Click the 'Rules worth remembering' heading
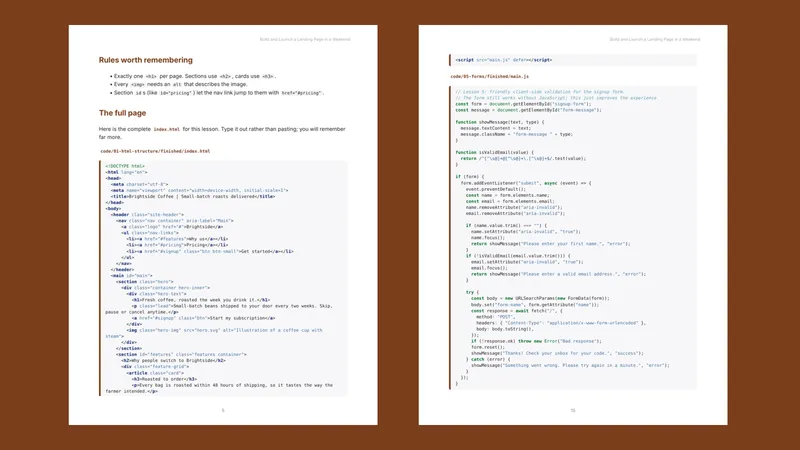 [x=145, y=60]
